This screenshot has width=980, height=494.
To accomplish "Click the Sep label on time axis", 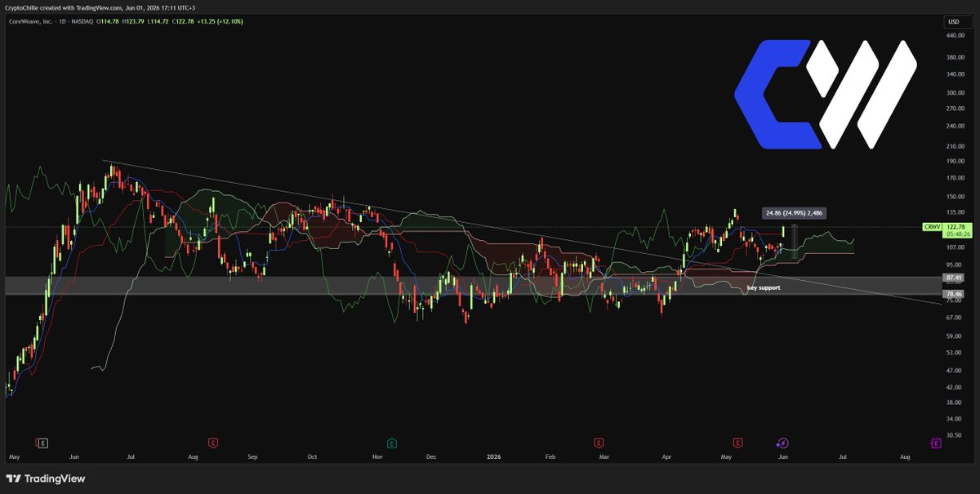I will point(252,456).
